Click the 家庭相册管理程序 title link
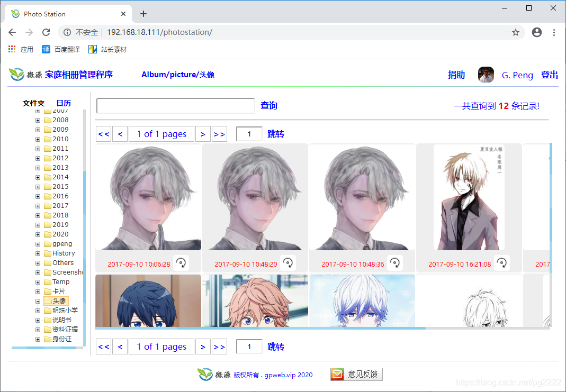 pyautogui.click(x=79, y=75)
